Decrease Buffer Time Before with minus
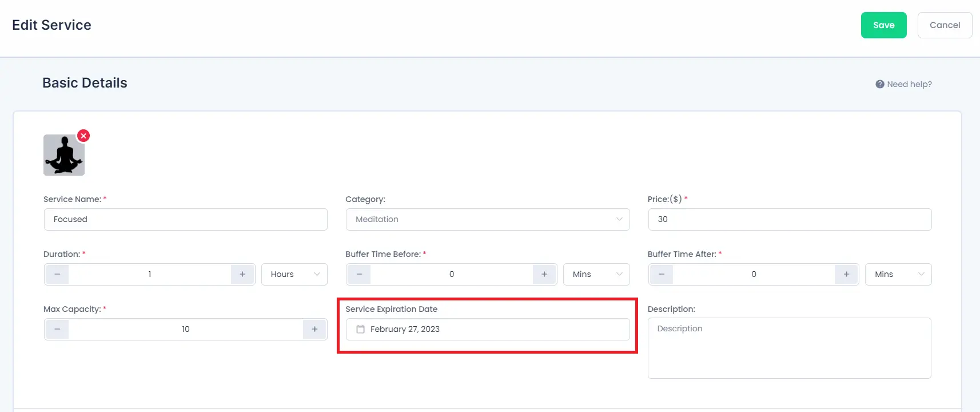The width and height of the screenshot is (980, 412). pyautogui.click(x=359, y=274)
